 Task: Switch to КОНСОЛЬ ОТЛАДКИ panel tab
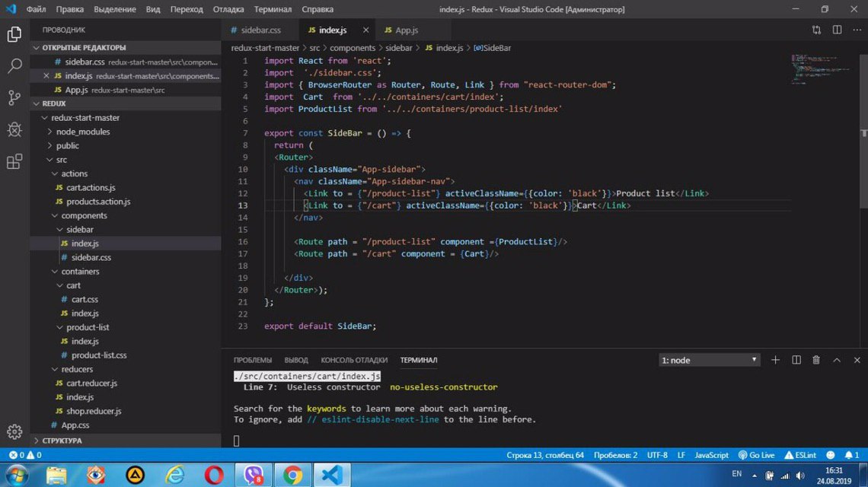pos(354,360)
